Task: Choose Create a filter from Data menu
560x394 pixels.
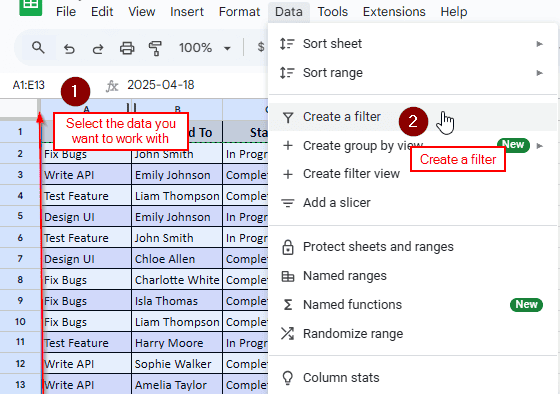Action: click(412, 117)
